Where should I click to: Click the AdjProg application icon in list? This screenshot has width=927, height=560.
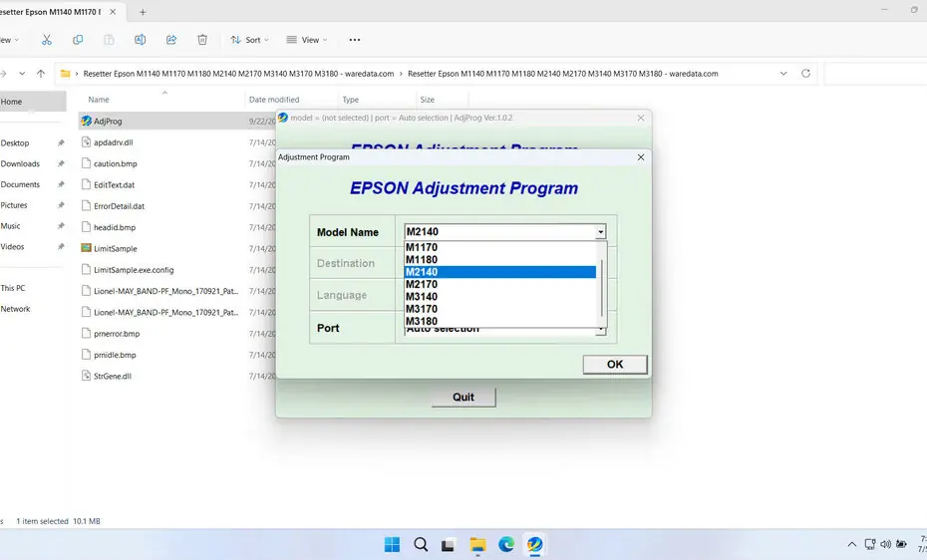click(87, 121)
